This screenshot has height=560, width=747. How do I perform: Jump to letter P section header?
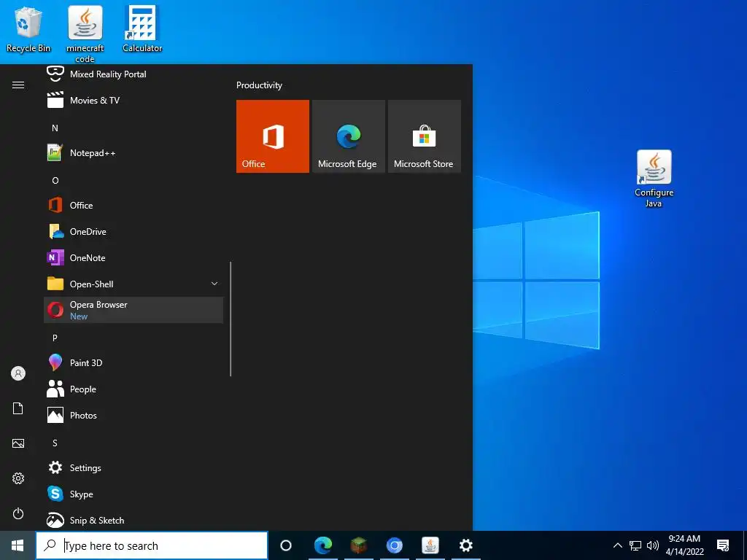point(55,338)
